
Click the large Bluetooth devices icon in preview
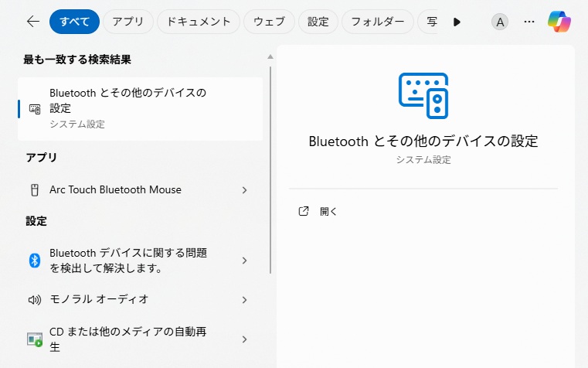point(423,95)
